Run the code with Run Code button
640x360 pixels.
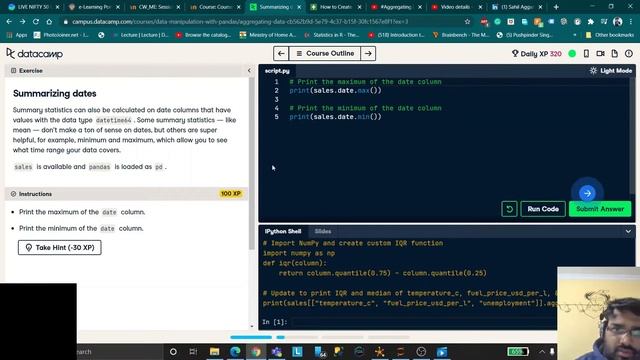point(543,209)
